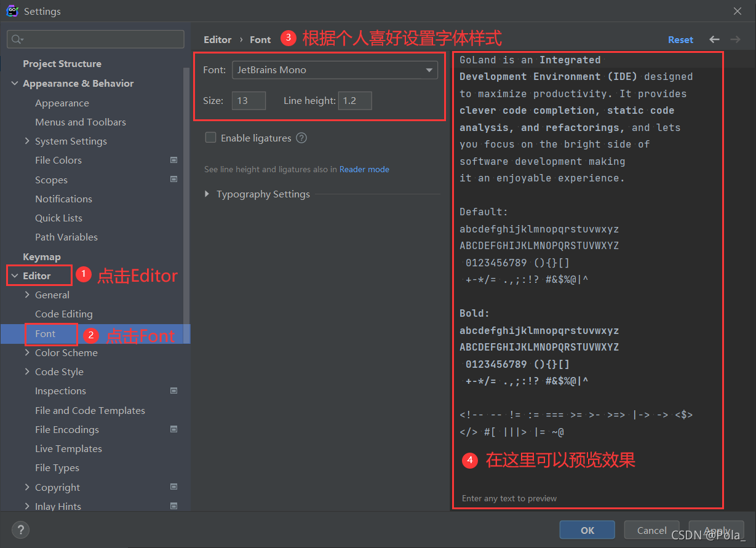Click the OK button
Viewport: 756px width, 548px height.
(587, 530)
